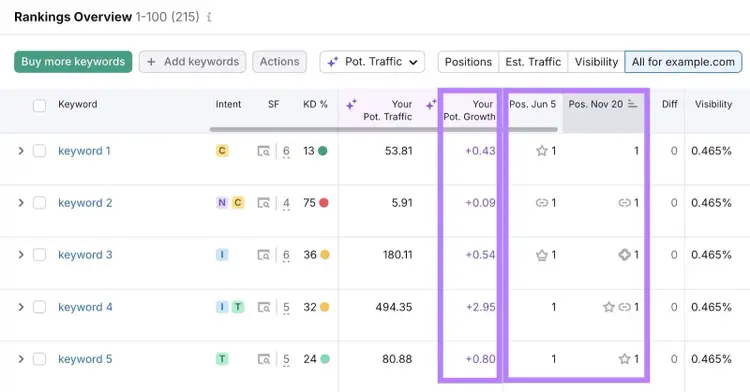Click the 494.35 potential traffic value
The width and height of the screenshot is (750, 392).
[x=394, y=307]
